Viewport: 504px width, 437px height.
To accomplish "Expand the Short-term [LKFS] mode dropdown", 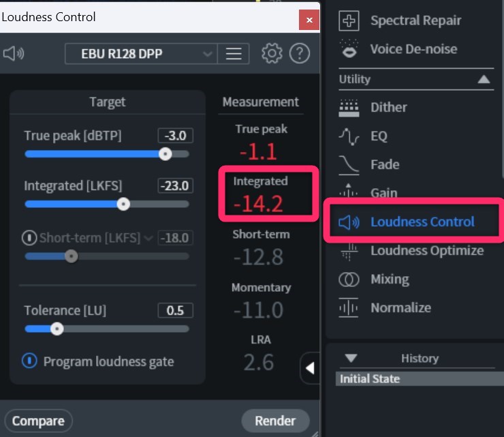I will click(x=148, y=238).
